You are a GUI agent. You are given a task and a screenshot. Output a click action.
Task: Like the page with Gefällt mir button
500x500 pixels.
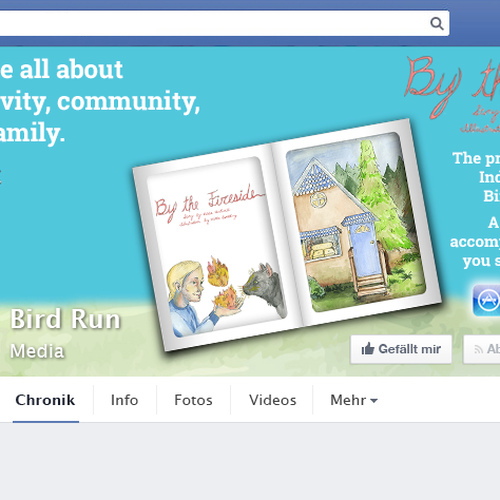pos(401,349)
